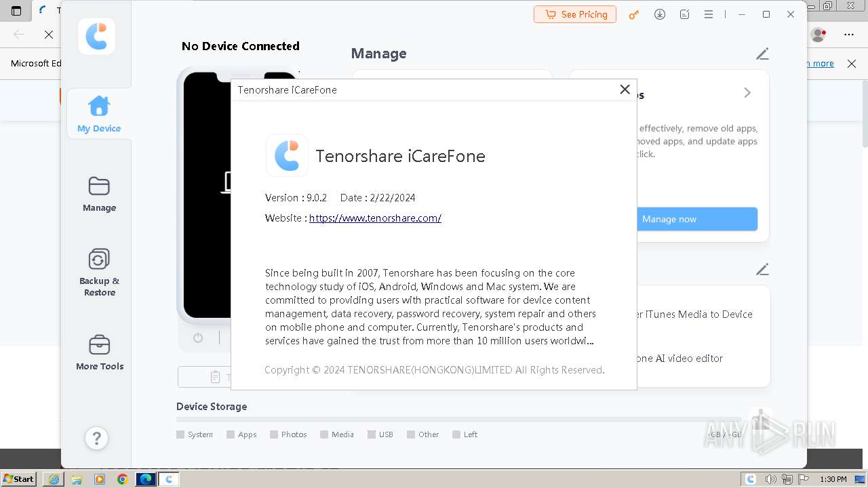Click the device power icon
The image size is (868, 488).
tap(198, 338)
